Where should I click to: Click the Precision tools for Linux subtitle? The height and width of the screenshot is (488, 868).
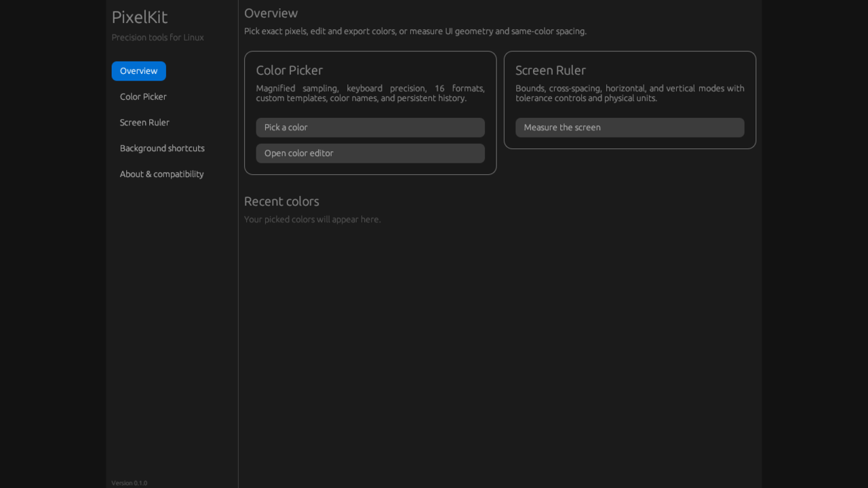158,37
